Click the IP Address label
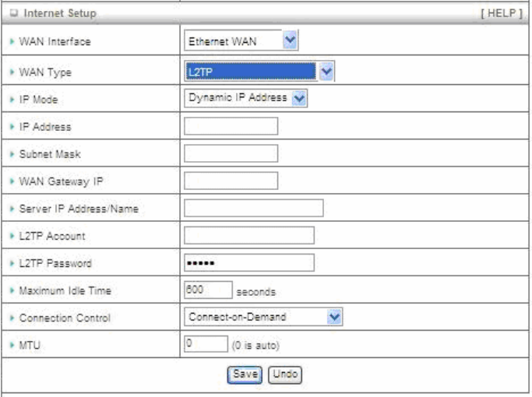This screenshot has width=532, height=397. [x=45, y=126]
